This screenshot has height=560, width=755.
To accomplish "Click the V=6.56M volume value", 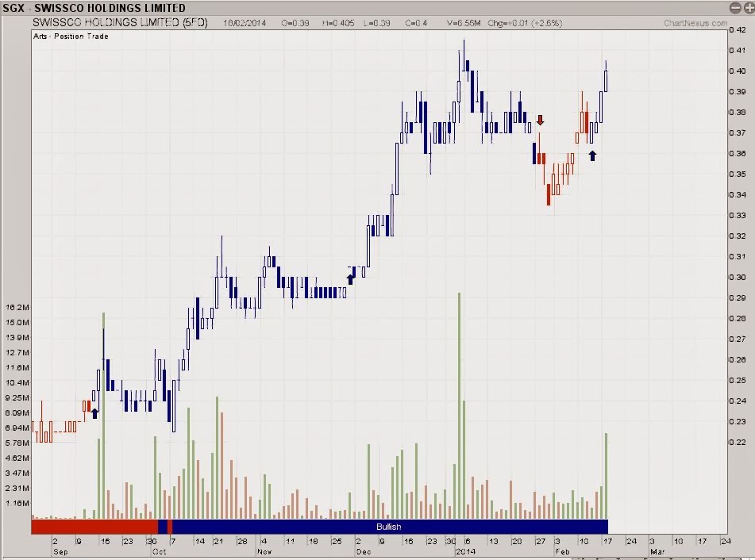I will pyautogui.click(x=464, y=23).
